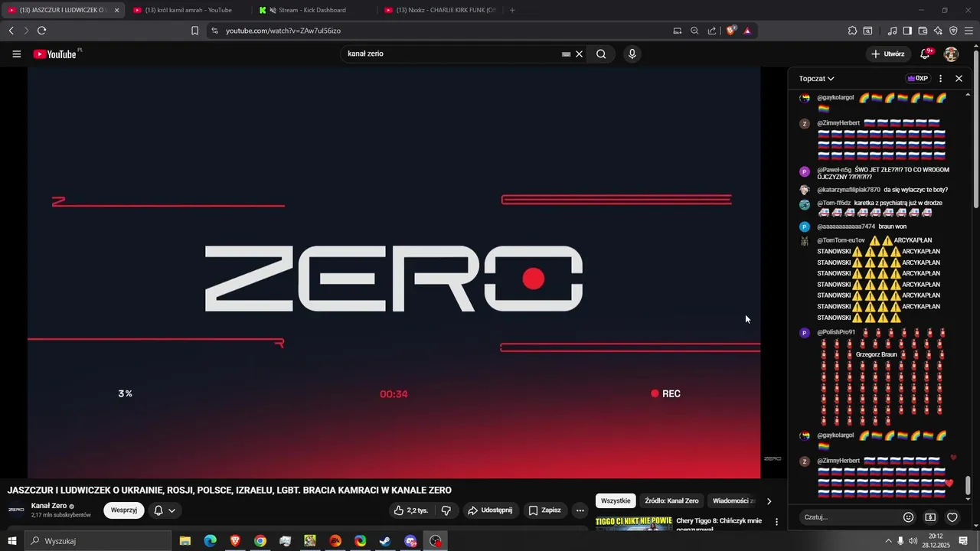This screenshot has height=551, width=980.
Task: Open the Windows Start menu
Action: (x=11, y=541)
